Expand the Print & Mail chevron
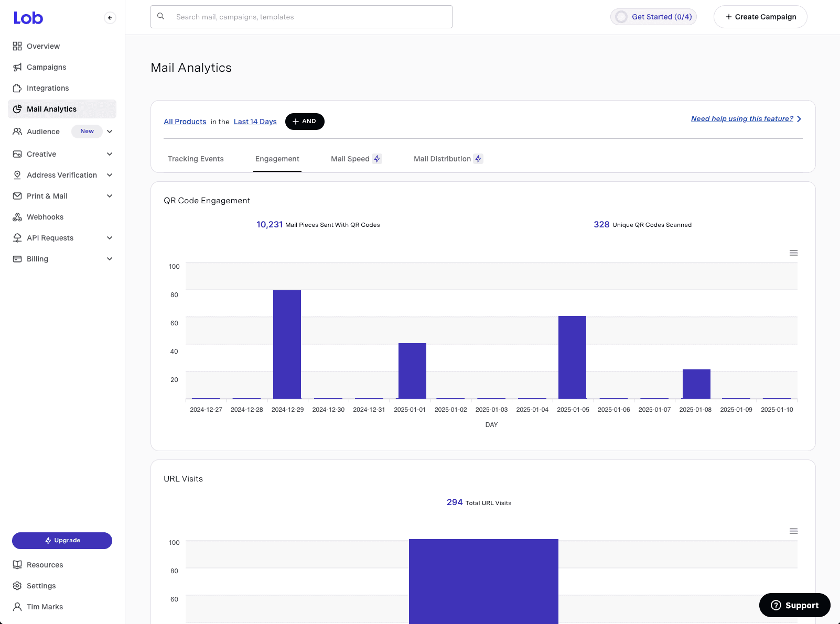 pos(110,196)
